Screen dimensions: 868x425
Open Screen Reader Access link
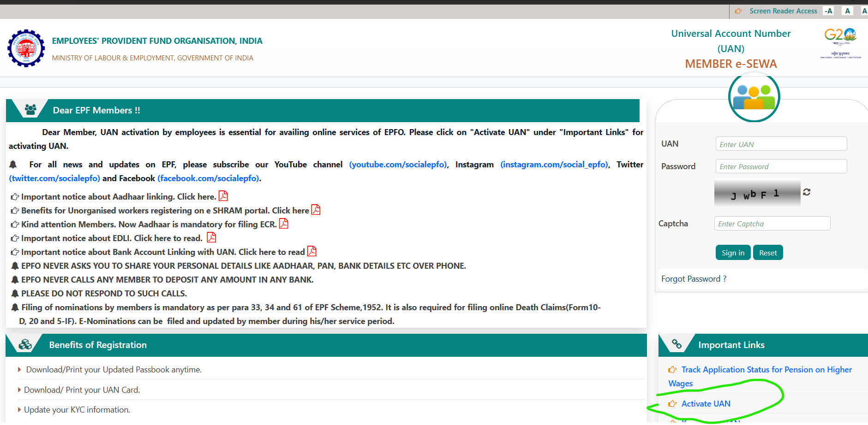783,11
